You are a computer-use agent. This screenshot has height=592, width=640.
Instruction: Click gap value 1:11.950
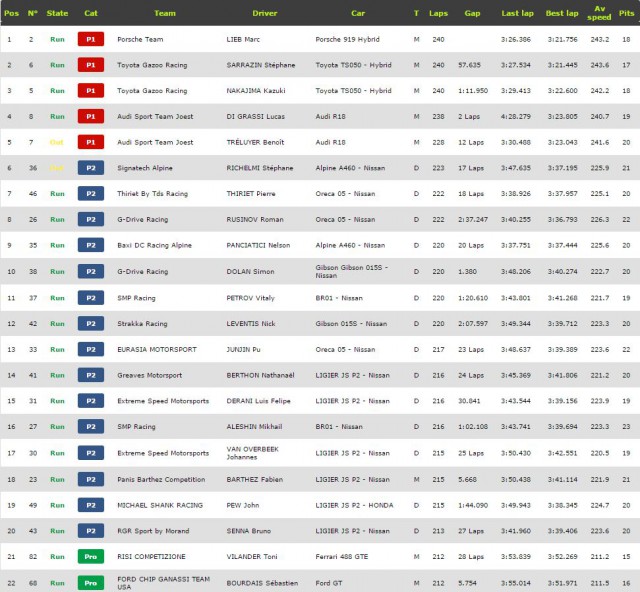click(473, 91)
